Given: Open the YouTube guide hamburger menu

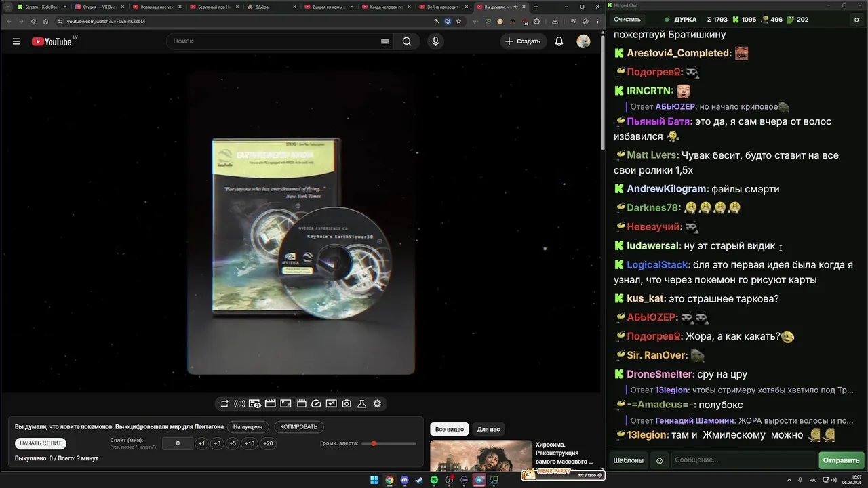Looking at the screenshot, I should (x=16, y=41).
